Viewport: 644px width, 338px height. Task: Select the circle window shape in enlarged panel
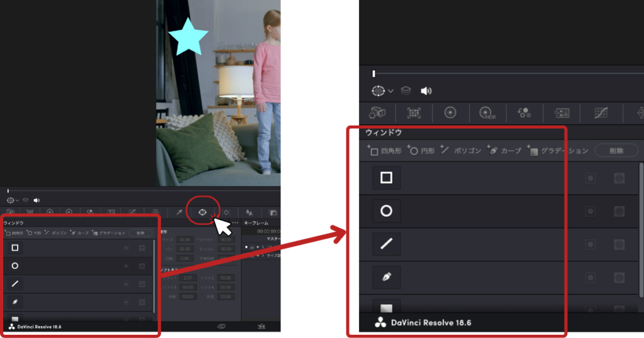(386, 211)
